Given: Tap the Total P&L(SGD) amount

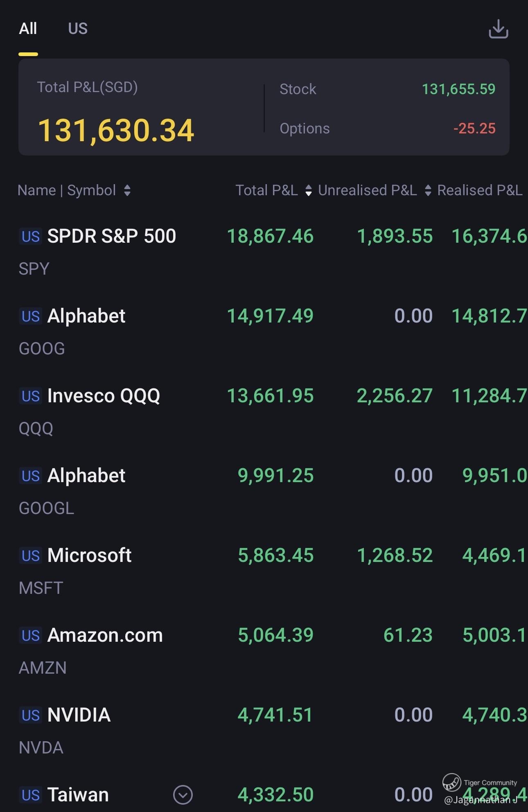Looking at the screenshot, I should (116, 131).
